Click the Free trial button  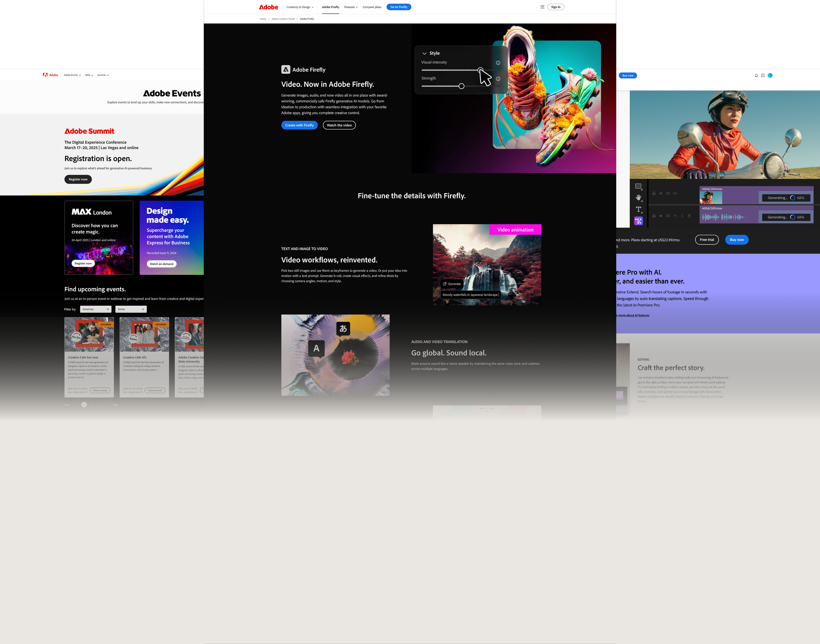pyautogui.click(x=707, y=240)
